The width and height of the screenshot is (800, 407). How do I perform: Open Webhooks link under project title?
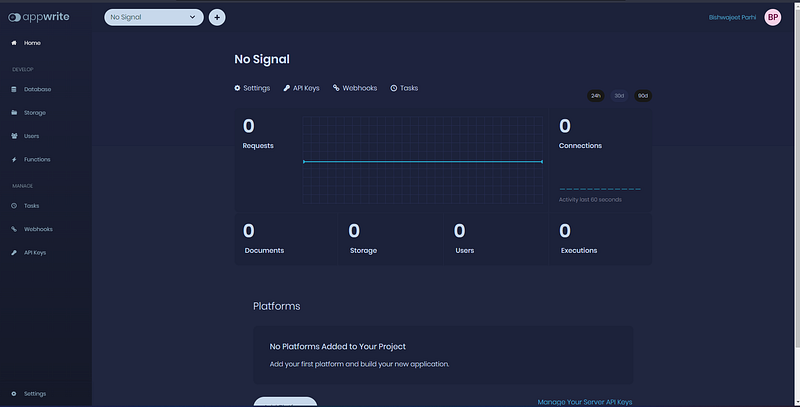pyautogui.click(x=360, y=88)
